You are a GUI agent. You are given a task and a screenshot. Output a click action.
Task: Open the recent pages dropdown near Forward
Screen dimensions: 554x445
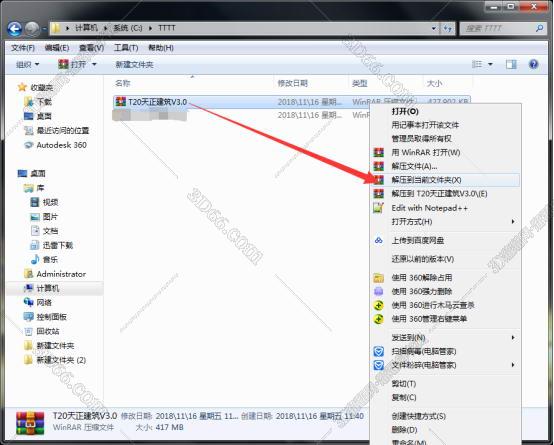pyautogui.click(x=45, y=29)
